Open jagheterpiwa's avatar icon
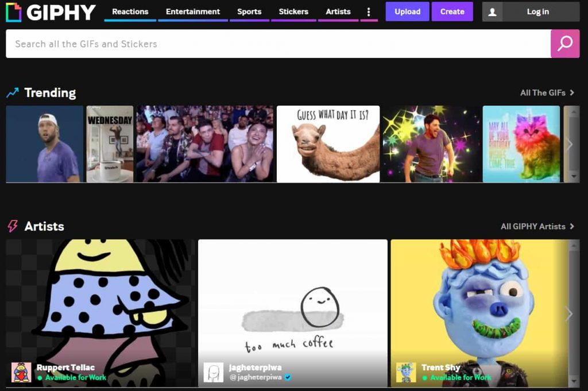588x391 pixels. click(x=214, y=372)
